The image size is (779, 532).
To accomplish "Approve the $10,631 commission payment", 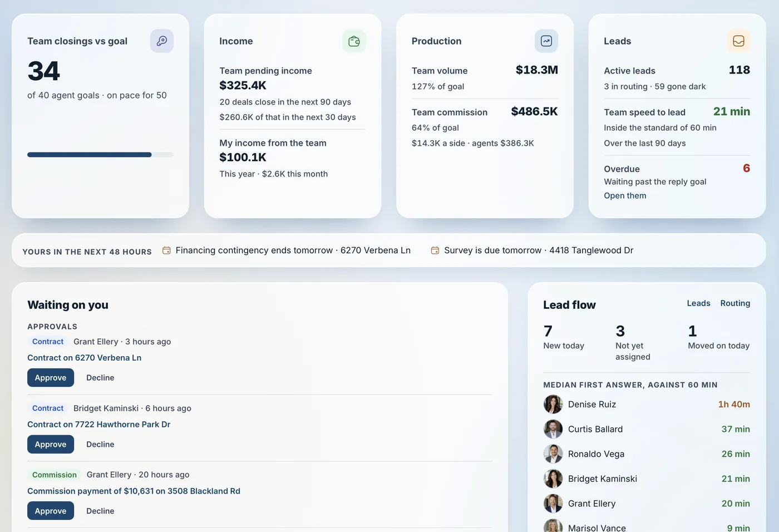I will (51, 511).
